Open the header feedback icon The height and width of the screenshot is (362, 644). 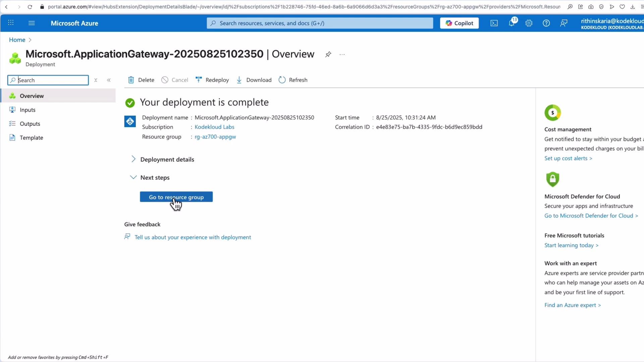click(564, 23)
